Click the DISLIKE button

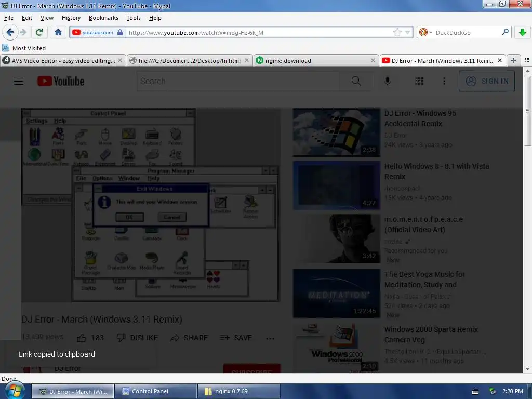click(137, 338)
